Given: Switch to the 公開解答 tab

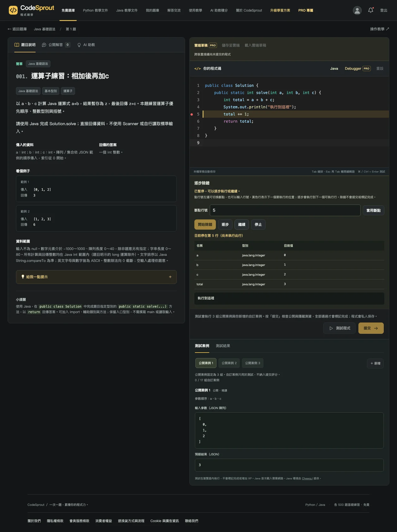Looking at the screenshot, I should click(56, 45).
